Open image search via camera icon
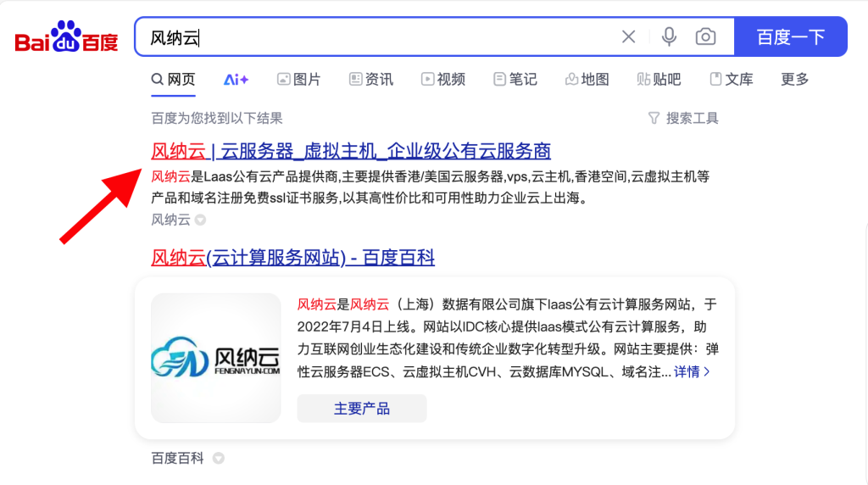Screen dimensions: 868x485 (705, 36)
